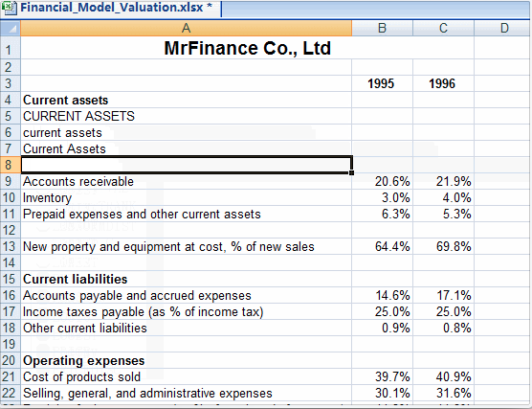The image size is (532, 409).
Task: Select column C header
Action: (443, 28)
